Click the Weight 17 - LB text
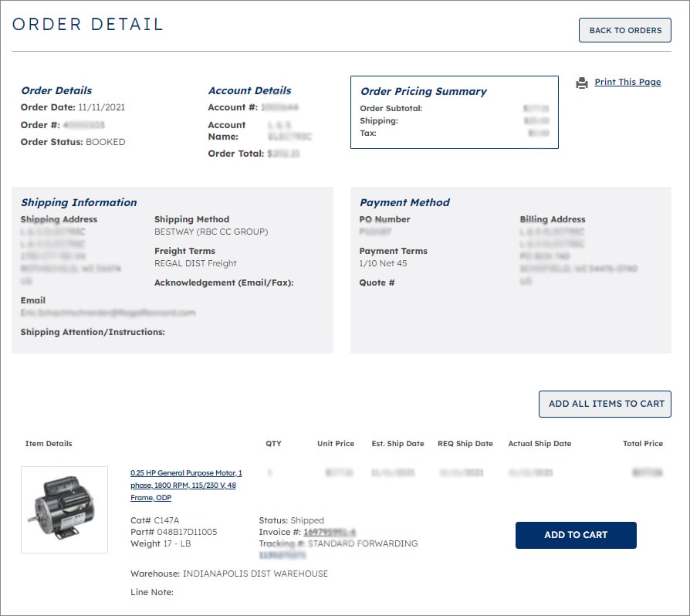The image size is (690, 616). click(x=161, y=544)
